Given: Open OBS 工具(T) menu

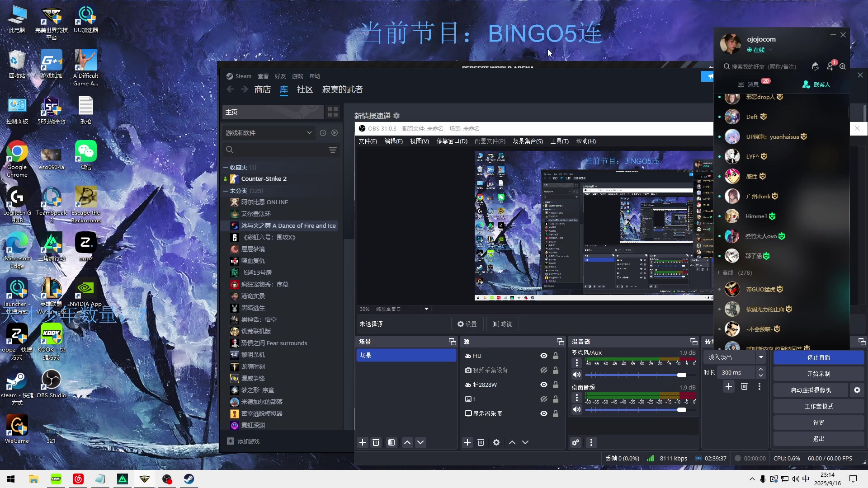Looking at the screenshot, I should tap(559, 141).
